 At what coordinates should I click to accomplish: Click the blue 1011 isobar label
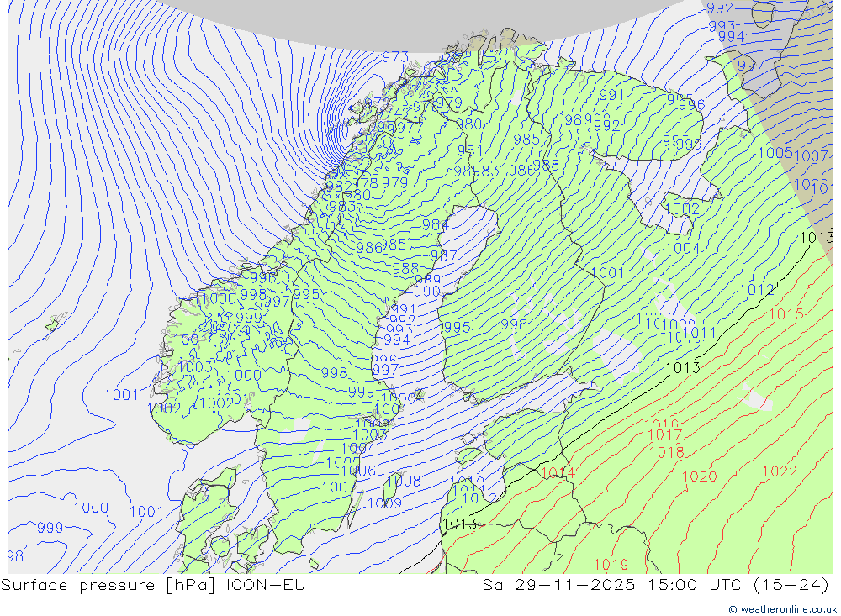coord(700,334)
